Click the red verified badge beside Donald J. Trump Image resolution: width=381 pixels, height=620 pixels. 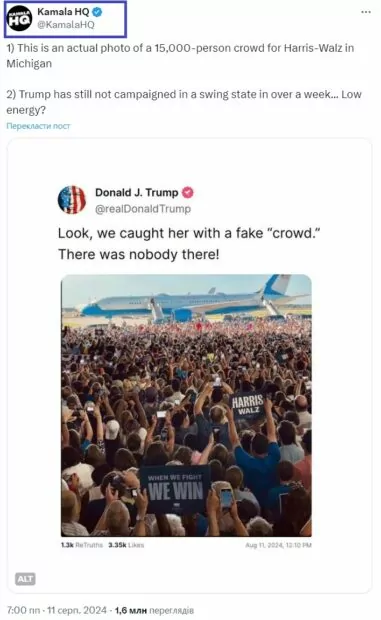coord(187,193)
